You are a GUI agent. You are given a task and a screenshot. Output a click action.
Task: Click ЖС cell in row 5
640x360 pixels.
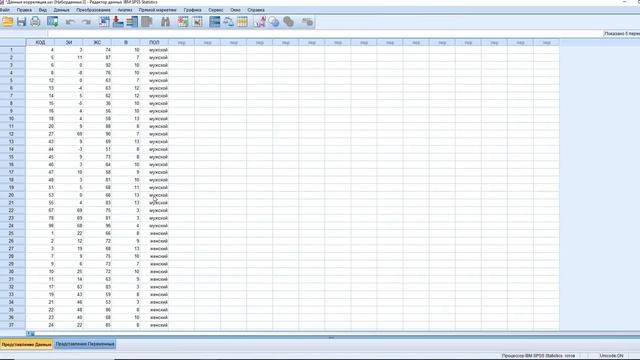pos(97,80)
